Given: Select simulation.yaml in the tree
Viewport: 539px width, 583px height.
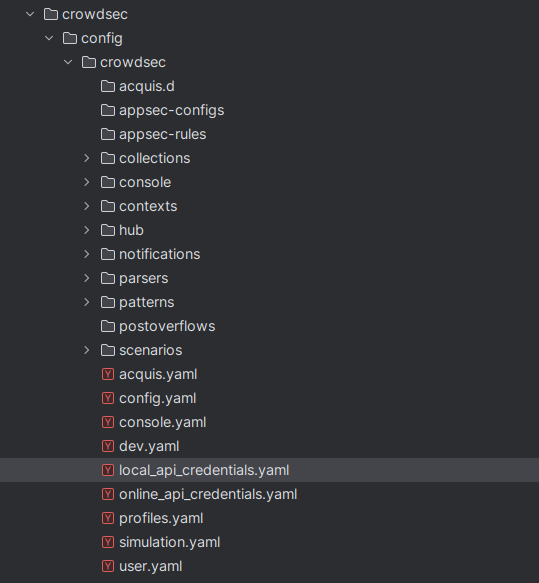Looking at the screenshot, I should click(170, 542).
